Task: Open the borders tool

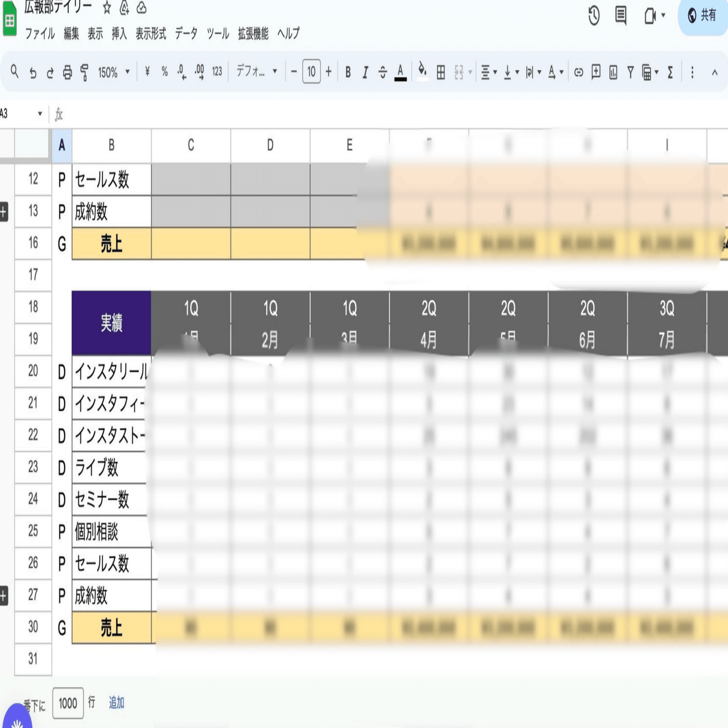Action: tap(441, 72)
